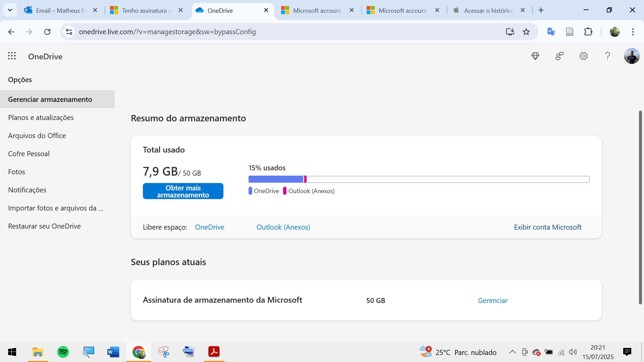Open Google Translate extension icon

(x=551, y=32)
